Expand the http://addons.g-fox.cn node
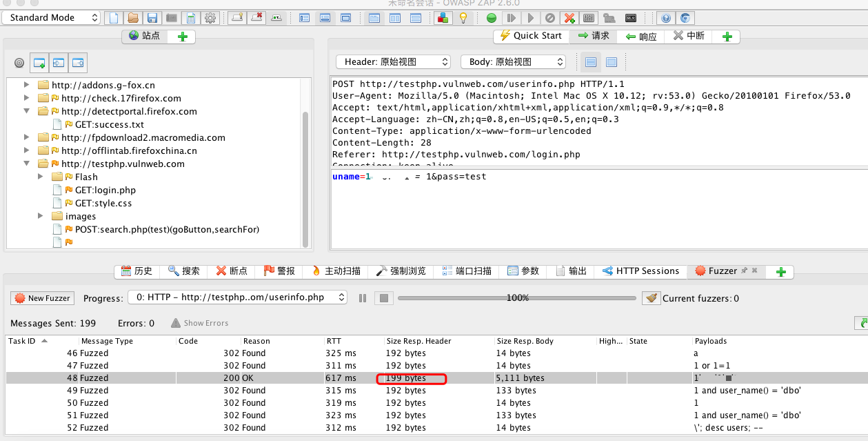 coord(27,85)
